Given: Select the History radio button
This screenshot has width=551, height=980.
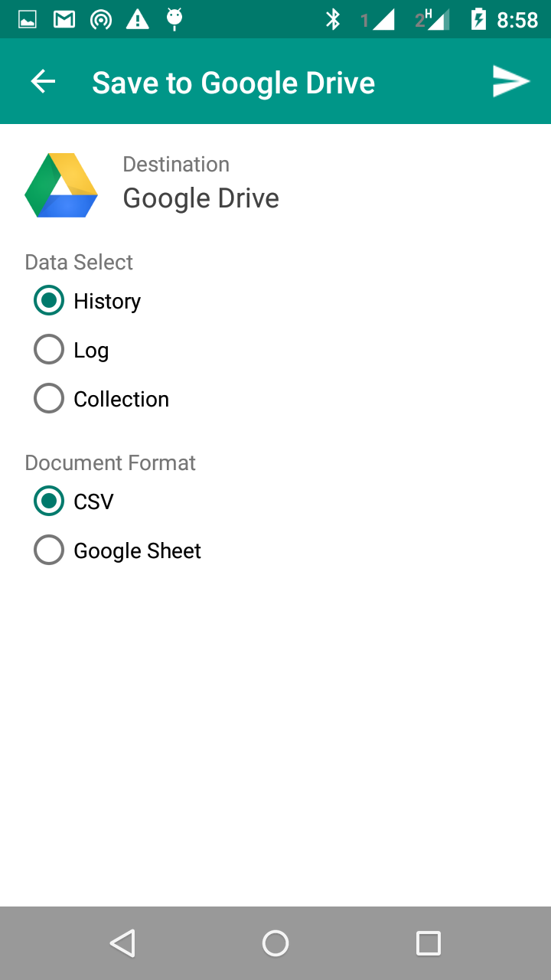Looking at the screenshot, I should click(49, 301).
